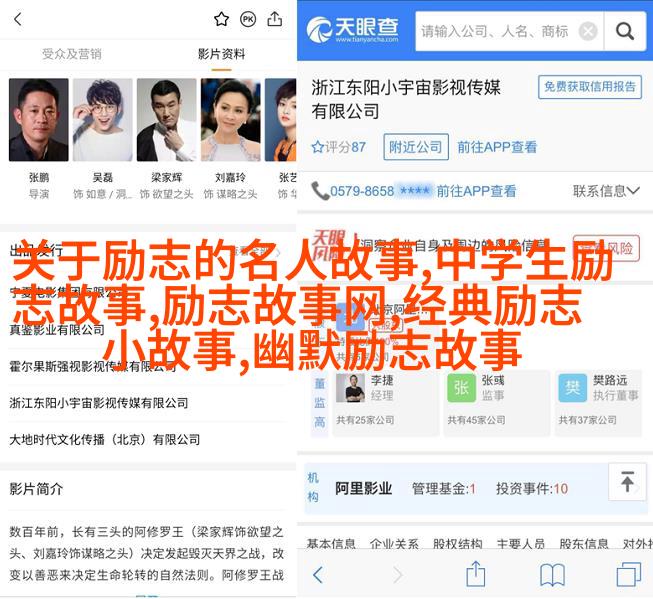
Task: Tap the Safari share icon at bottom
Action: coord(476,574)
